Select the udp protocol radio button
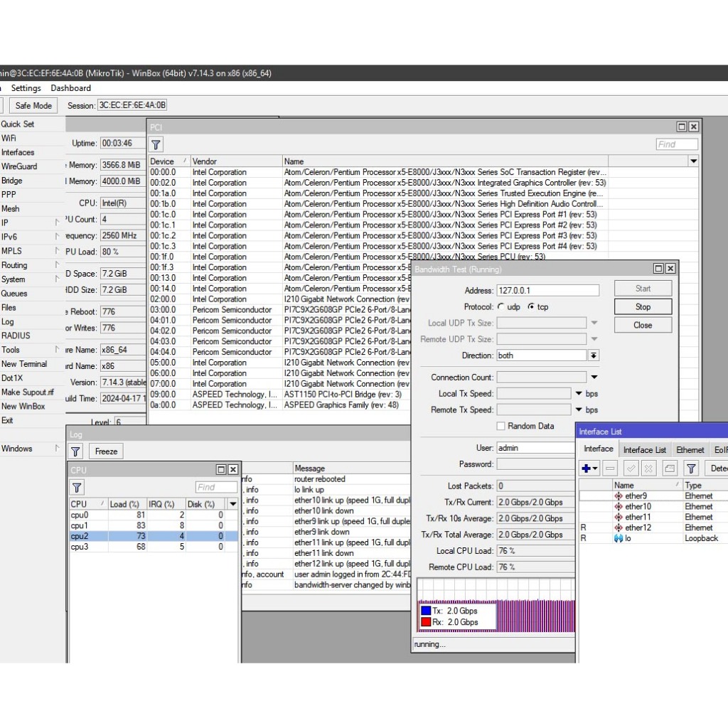 (x=501, y=307)
